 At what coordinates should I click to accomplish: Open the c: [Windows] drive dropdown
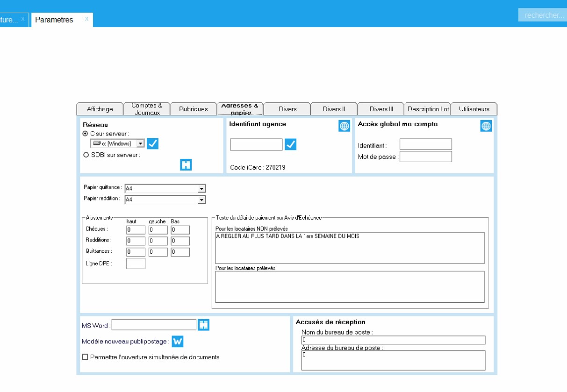point(140,144)
